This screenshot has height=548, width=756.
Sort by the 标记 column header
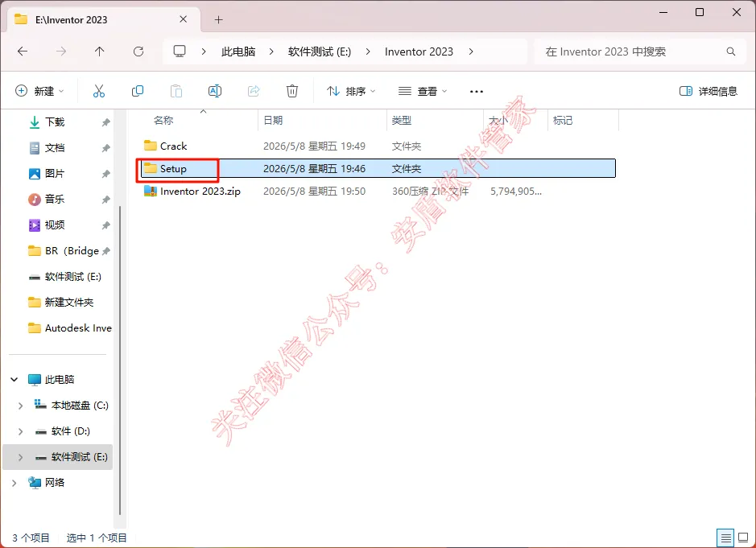click(x=563, y=121)
